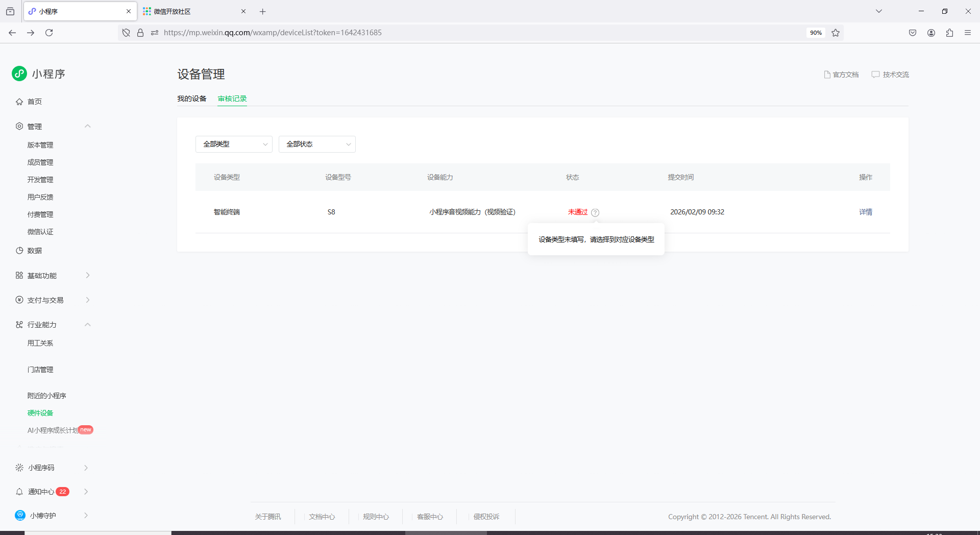The width and height of the screenshot is (980, 535).
Task: Open the 规则中心 footer link
Action: click(376, 517)
